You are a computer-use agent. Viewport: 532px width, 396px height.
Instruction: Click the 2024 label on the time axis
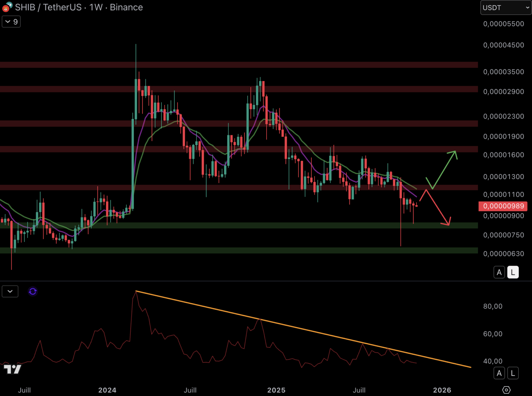107,390
